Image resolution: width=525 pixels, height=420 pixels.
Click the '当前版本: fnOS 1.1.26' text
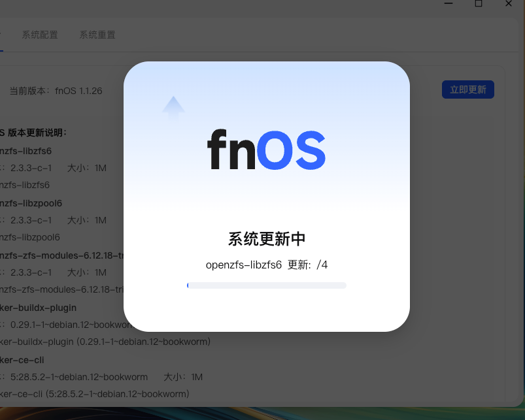[56, 91]
